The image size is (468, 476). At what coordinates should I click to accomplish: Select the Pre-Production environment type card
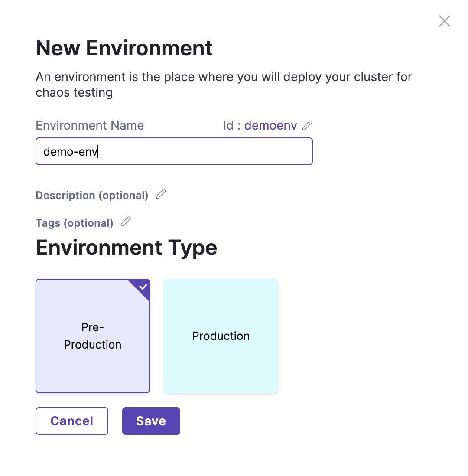point(93,336)
